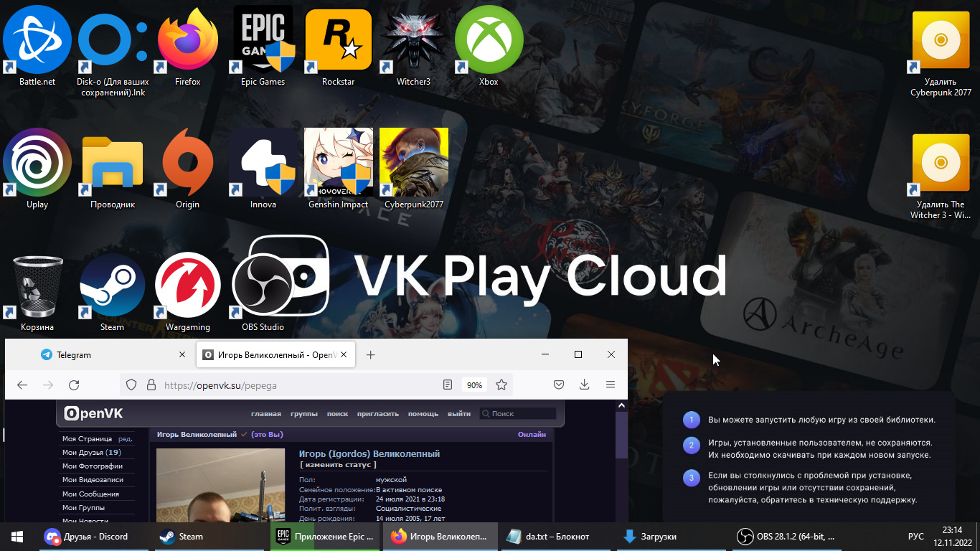Viewport: 980px width, 551px height.
Task: Open the Firefox downloads panel
Action: tap(585, 385)
